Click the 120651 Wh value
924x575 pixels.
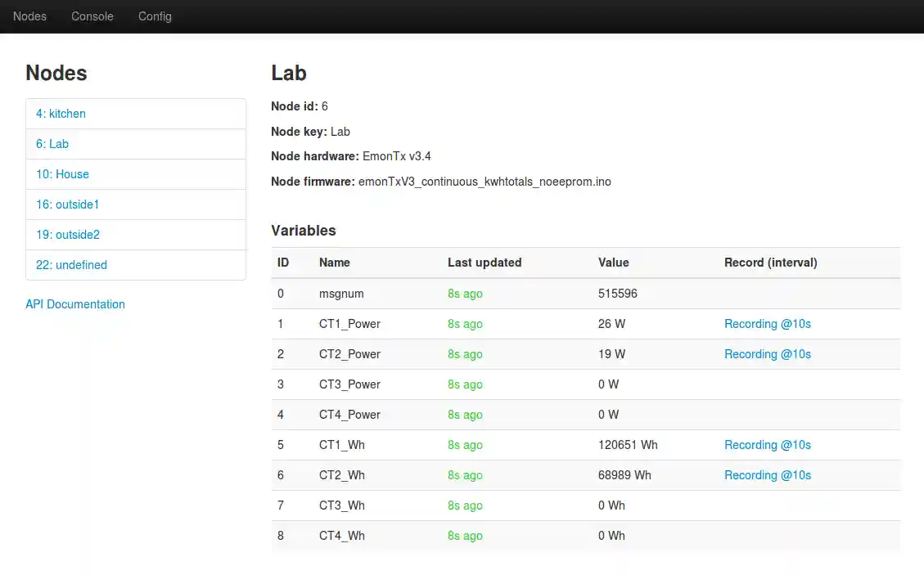click(x=628, y=445)
